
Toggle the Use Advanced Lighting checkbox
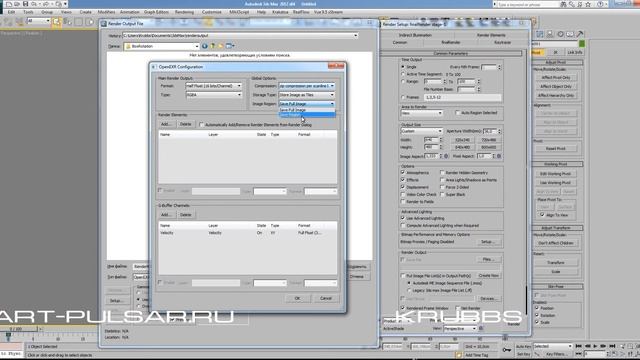click(403, 218)
